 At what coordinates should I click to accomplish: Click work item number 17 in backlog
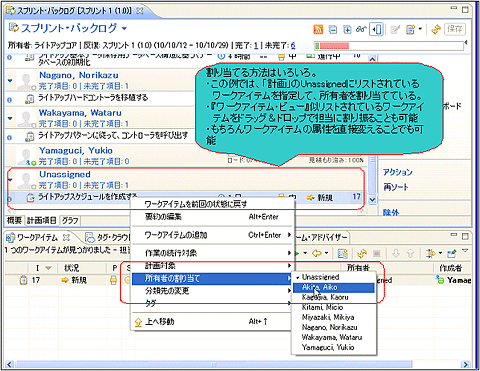click(356, 197)
